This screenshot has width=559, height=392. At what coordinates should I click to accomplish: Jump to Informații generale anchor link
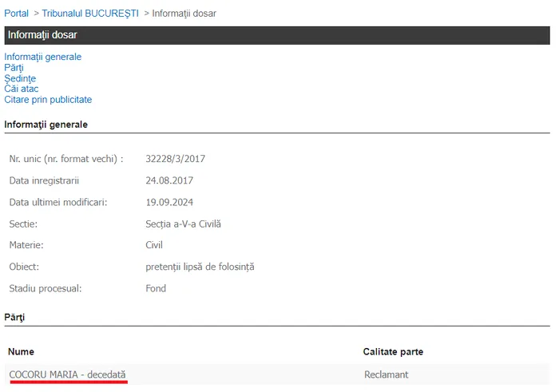(43, 57)
